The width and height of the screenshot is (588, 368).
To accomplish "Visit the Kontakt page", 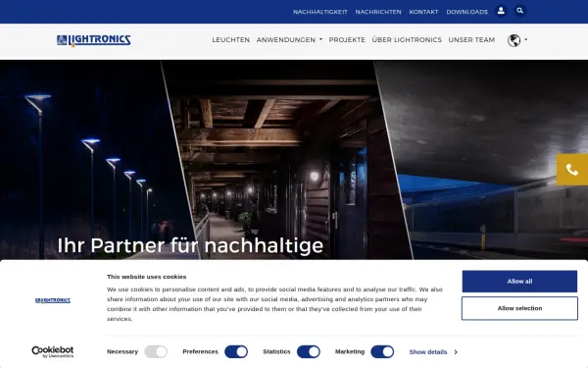I will pos(423,12).
